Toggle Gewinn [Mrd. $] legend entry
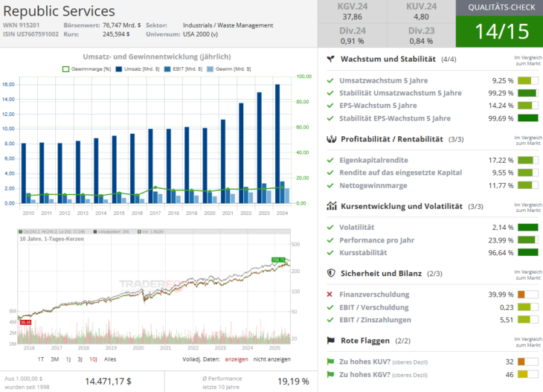Viewport: 543px width, 392px height. click(x=228, y=69)
